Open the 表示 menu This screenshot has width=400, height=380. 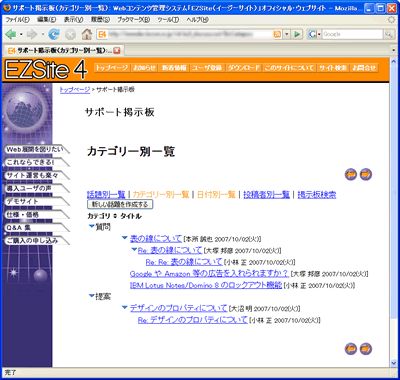(73, 20)
